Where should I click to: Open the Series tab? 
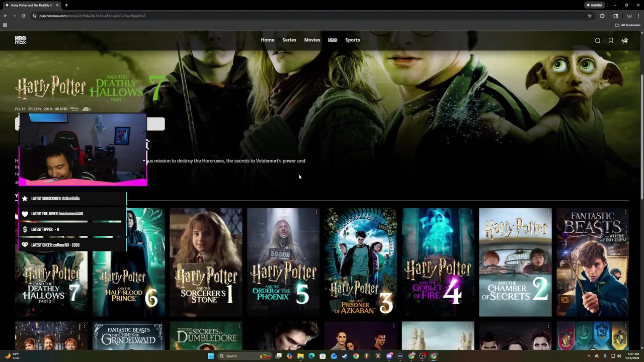tap(289, 40)
